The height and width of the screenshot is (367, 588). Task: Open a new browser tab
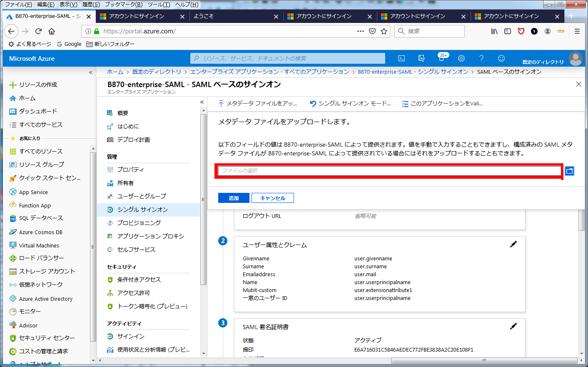point(571,16)
